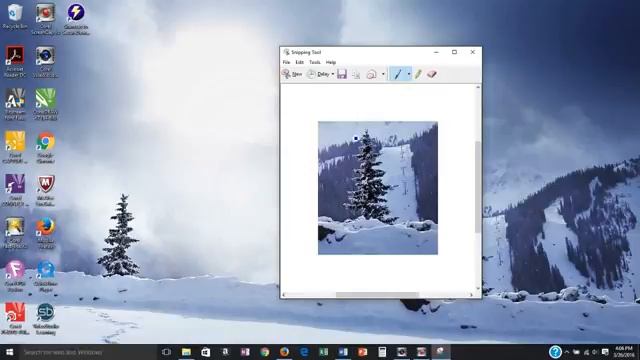Open the Help menu in Snipping Tool
This screenshot has height=360, width=640.
[x=331, y=62]
